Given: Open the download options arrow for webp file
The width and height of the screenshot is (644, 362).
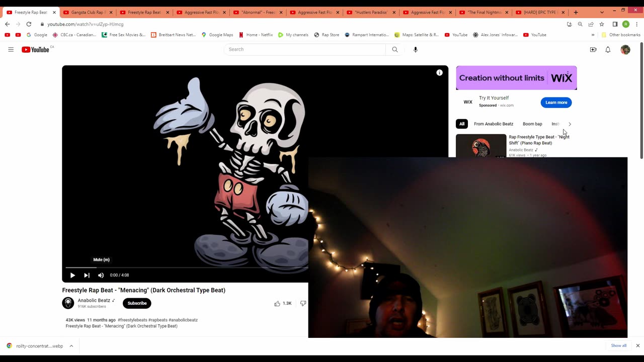Looking at the screenshot, I should [71, 346].
